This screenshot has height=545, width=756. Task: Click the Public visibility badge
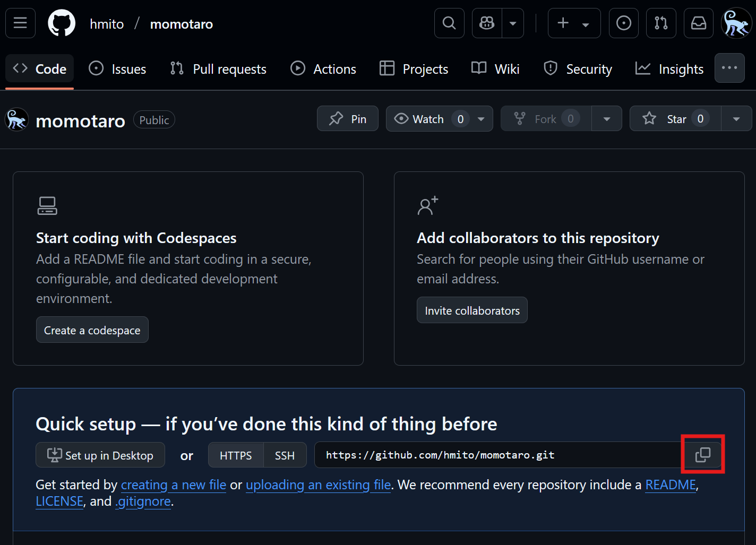pos(154,120)
